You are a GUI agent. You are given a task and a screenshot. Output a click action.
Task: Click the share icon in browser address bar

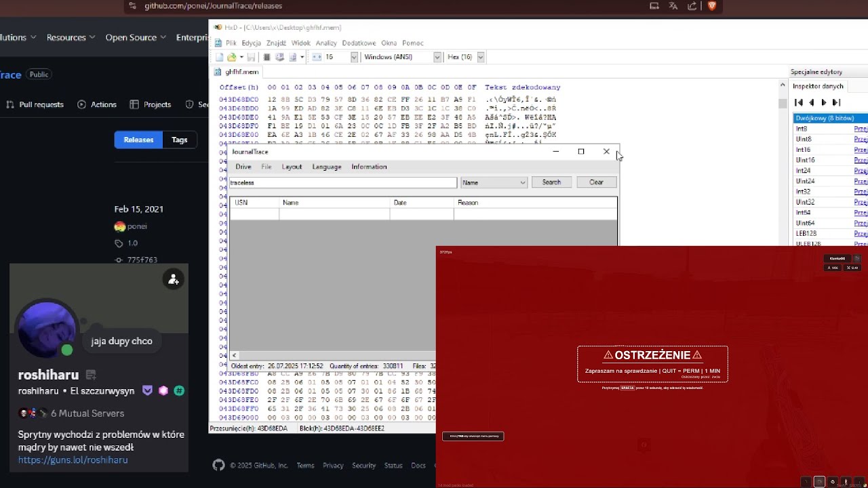(x=692, y=5)
